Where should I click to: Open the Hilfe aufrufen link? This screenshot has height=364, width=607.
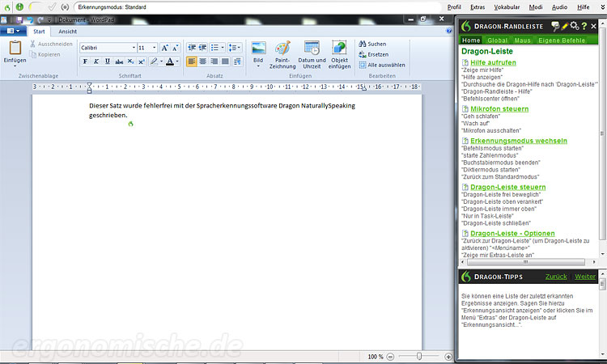click(493, 62)
